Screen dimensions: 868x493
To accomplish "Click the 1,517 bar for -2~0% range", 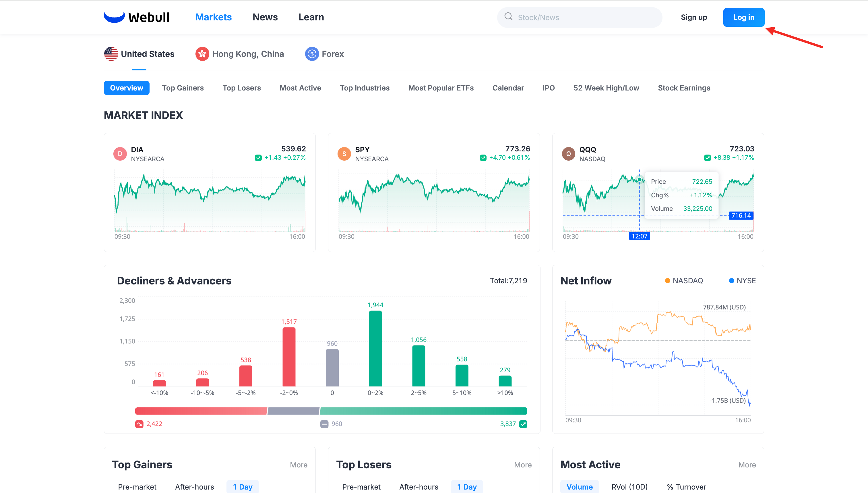I will pyautogui.click(x=289, y=357).
